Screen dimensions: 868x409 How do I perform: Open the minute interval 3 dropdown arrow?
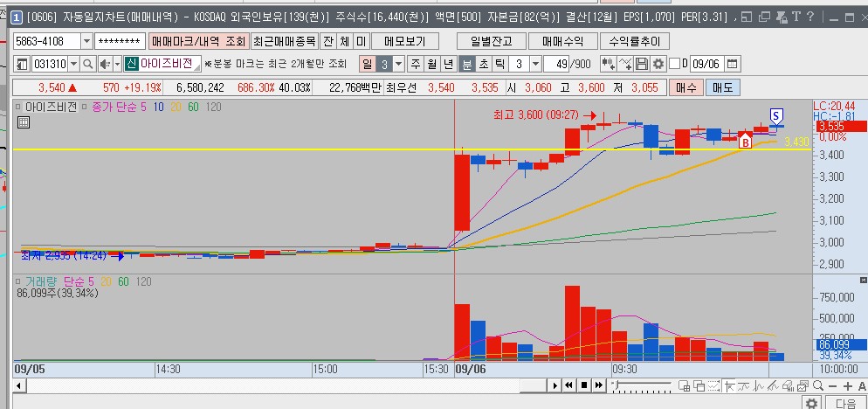535,65
